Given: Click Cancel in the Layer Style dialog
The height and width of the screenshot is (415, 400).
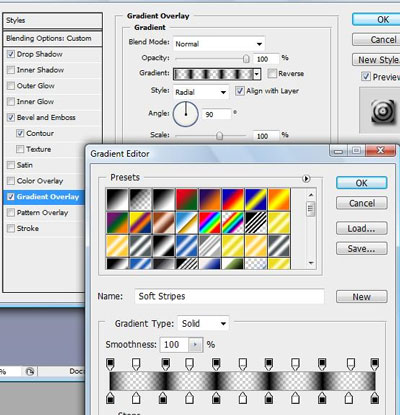Looking at the screenshot, I should click(376, 40).
